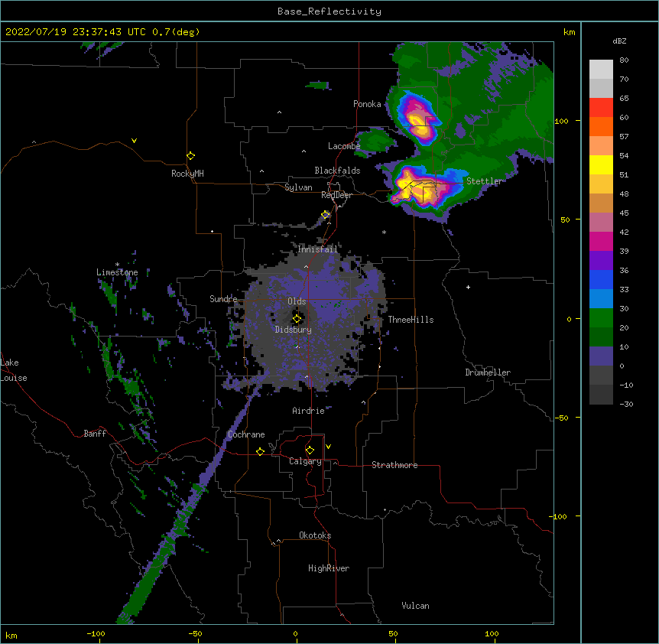Image resolution: width=659 pixels, height=644 pixels.
Task: Click the HighRiver label
Action: 329,568
